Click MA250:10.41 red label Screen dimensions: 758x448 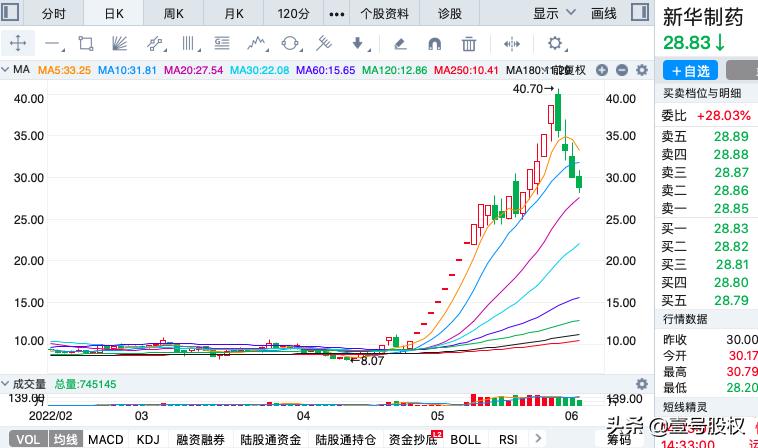click(x=466, y=71)
